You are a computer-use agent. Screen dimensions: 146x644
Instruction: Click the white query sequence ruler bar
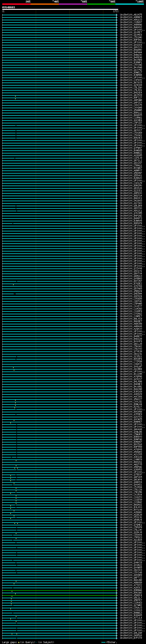coord(60,10)
